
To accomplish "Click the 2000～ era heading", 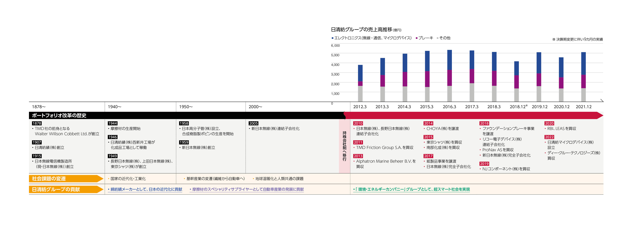I will pos(255,107).
